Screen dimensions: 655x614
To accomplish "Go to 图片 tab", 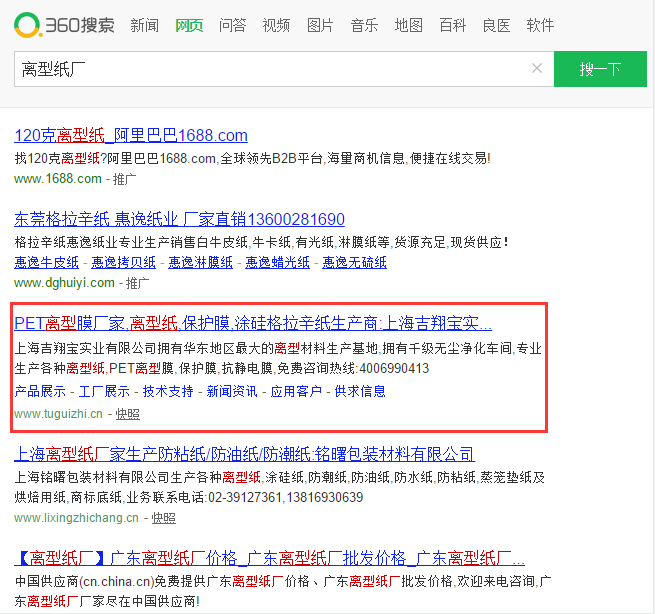I will pos(320,25).
